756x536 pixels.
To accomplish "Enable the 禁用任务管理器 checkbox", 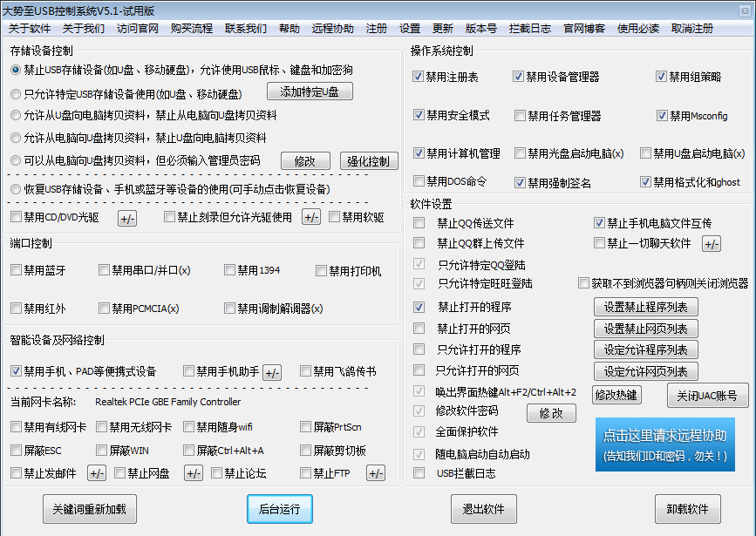I will 520,115.
